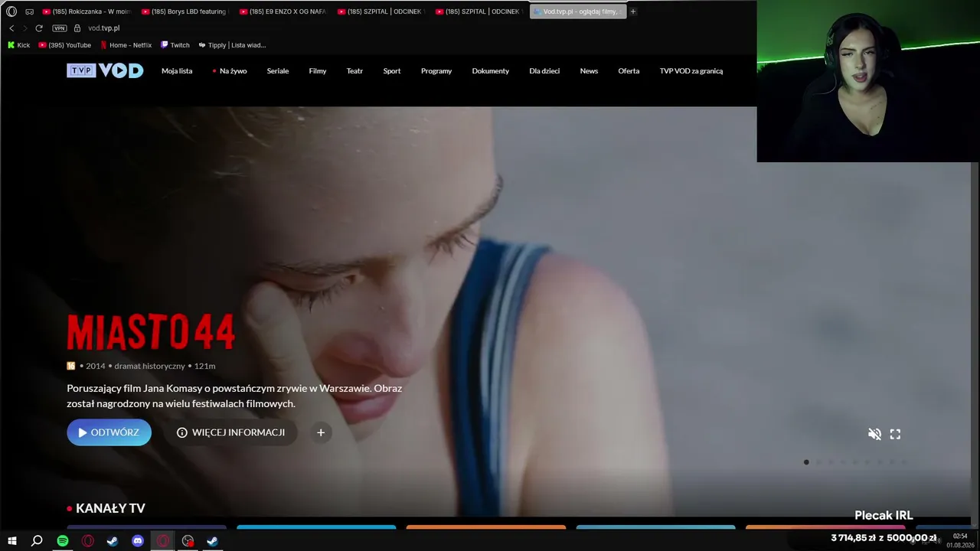
Task: Open the Dla dzieci section
Action: click(x=544, y=71)
